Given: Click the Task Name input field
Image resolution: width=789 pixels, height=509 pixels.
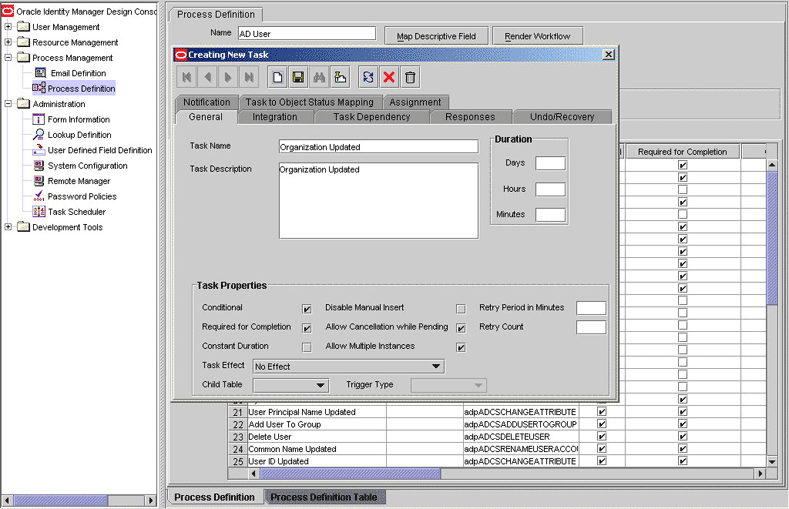Looking at the screenshot, I should point(378,147).
